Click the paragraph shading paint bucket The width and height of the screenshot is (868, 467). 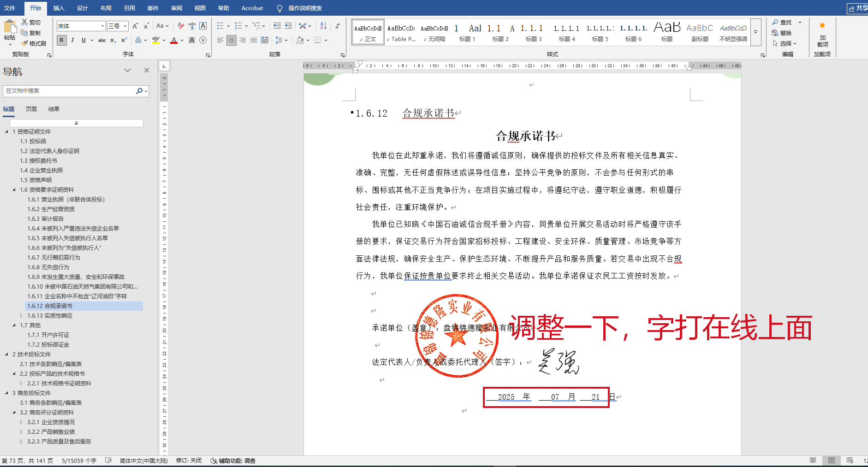[x=300, y=40]
